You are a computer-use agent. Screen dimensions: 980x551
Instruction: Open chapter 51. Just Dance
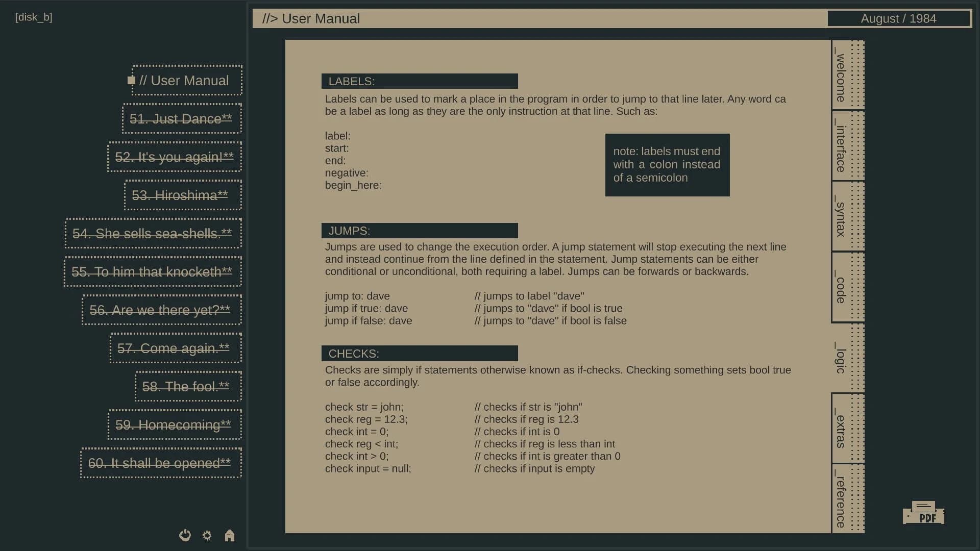tap(181, 119)
